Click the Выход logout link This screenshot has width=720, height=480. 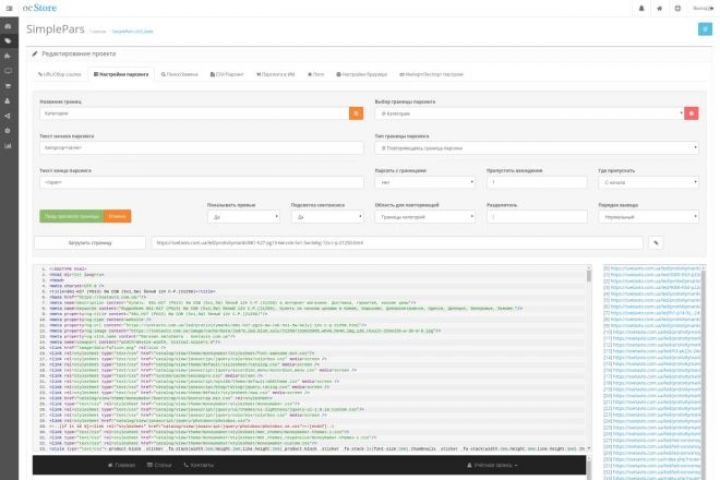tap(703, 8)
